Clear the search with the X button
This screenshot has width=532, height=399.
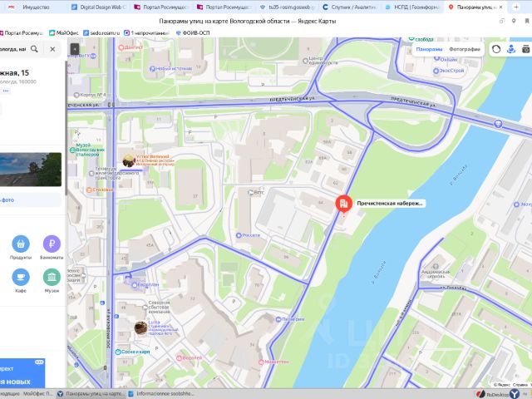tap(52, 49)
